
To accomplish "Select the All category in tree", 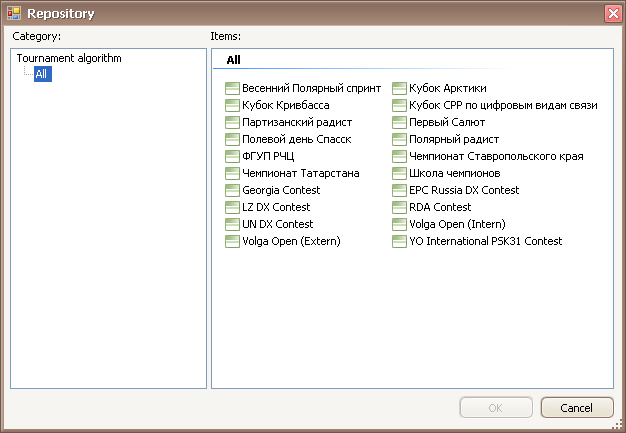I will [x=42, y=74].
